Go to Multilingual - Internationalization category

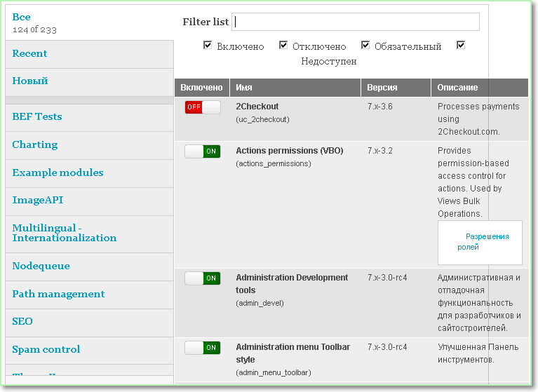65,233
